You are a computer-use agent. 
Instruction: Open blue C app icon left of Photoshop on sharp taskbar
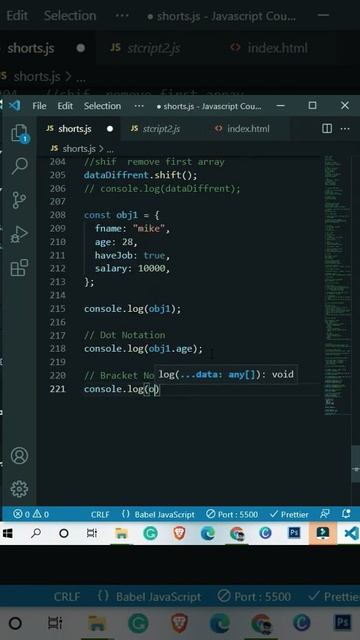click(x=265, y=533)
